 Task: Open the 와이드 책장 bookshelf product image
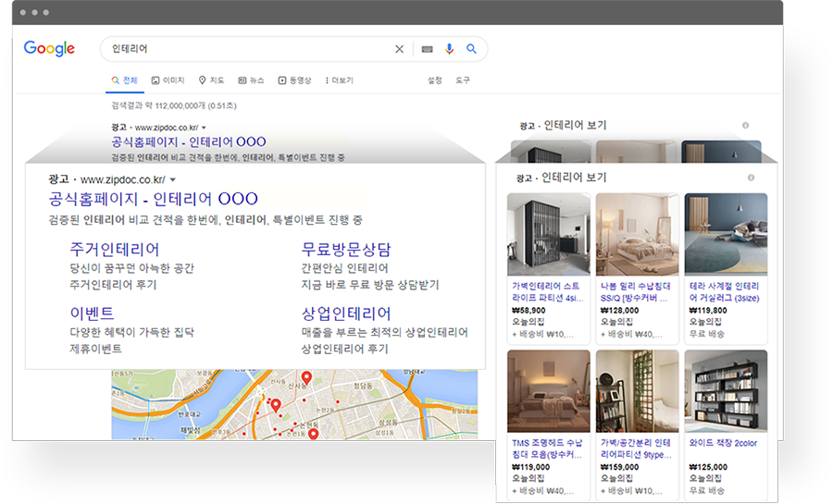coord(726,391)
